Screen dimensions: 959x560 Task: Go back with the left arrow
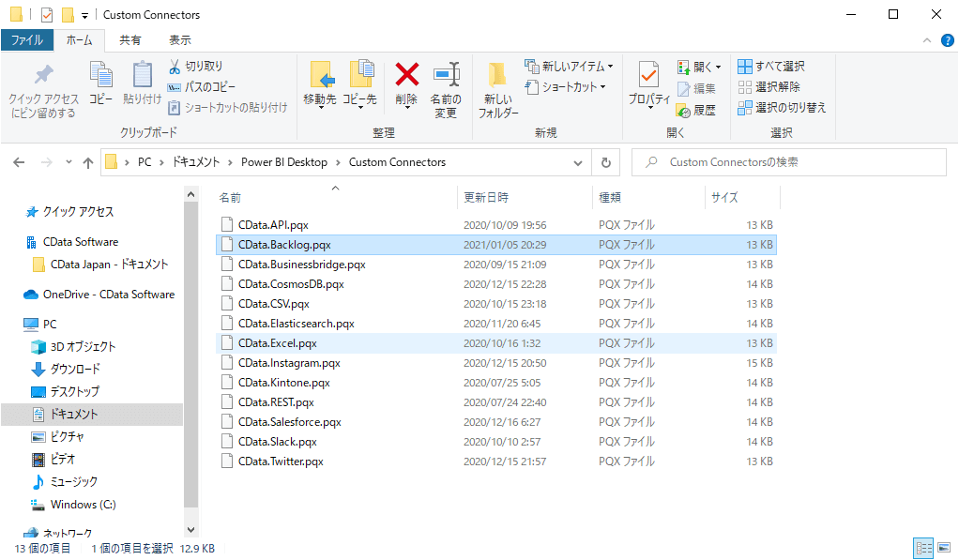coord(19,162)
